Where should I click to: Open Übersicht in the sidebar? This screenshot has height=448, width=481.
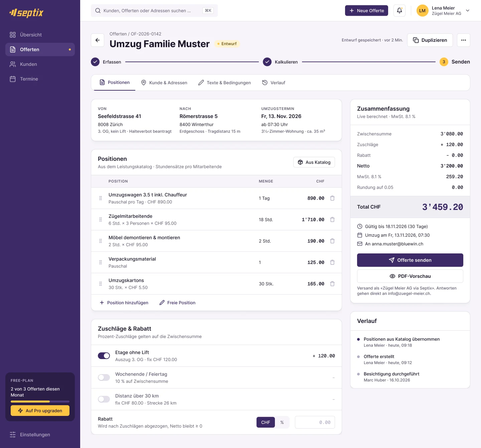tap(40, 35)
